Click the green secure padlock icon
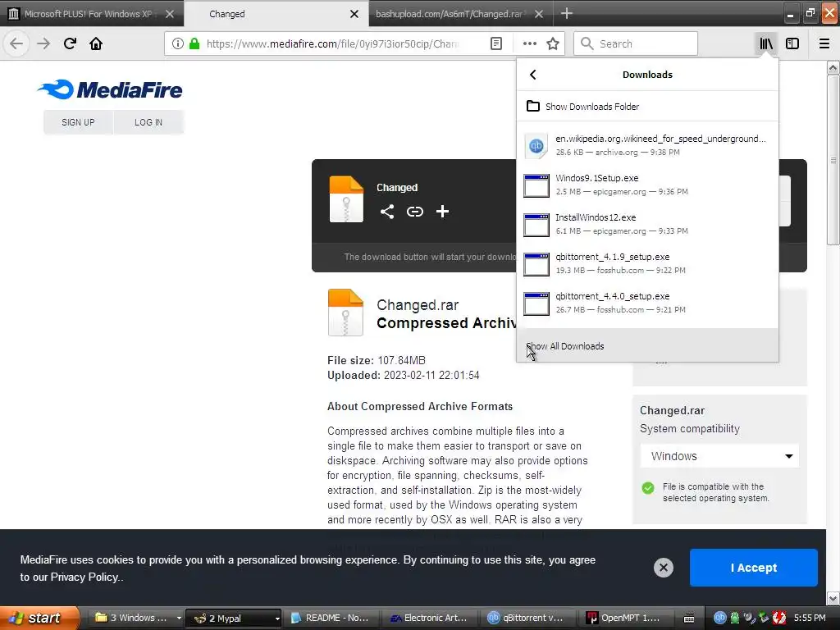Viewport: 840px width, 630px height. pyautogui.click(x=194, y=43)
